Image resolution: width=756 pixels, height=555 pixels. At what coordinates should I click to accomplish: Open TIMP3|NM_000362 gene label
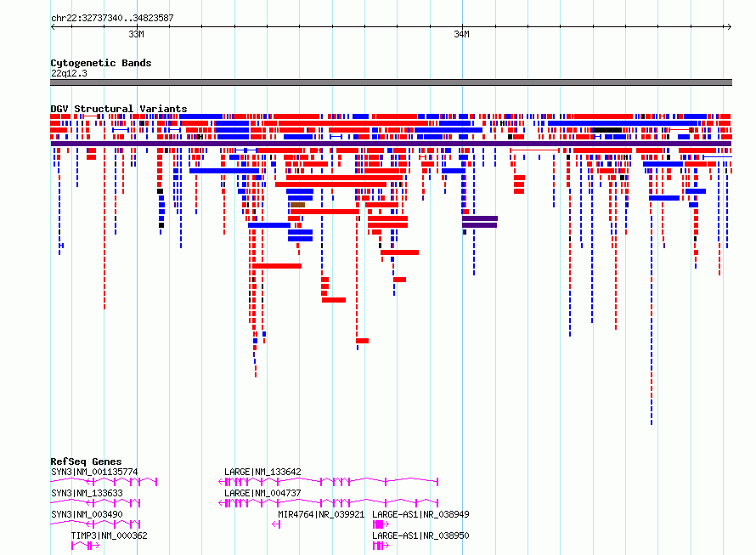click(x=109, y=535)
